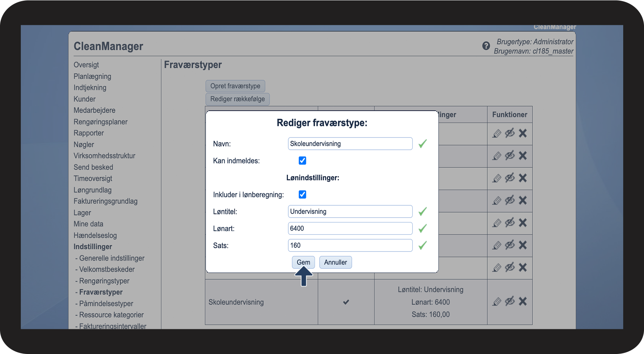Click X delete icon in fourth table row
Screen dimensions: 644x354
523,200
